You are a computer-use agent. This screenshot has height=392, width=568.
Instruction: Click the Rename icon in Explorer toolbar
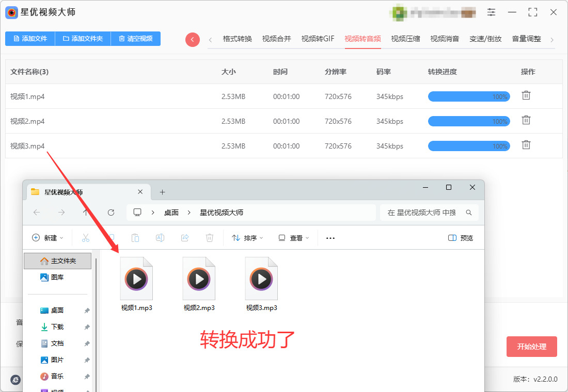pyautogui.click(x=160, y=238)
